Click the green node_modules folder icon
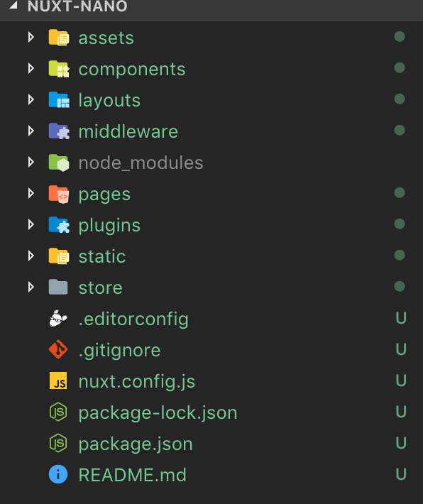Image resolution: width=423 pixels, height=504 pixels. (59, 163)
